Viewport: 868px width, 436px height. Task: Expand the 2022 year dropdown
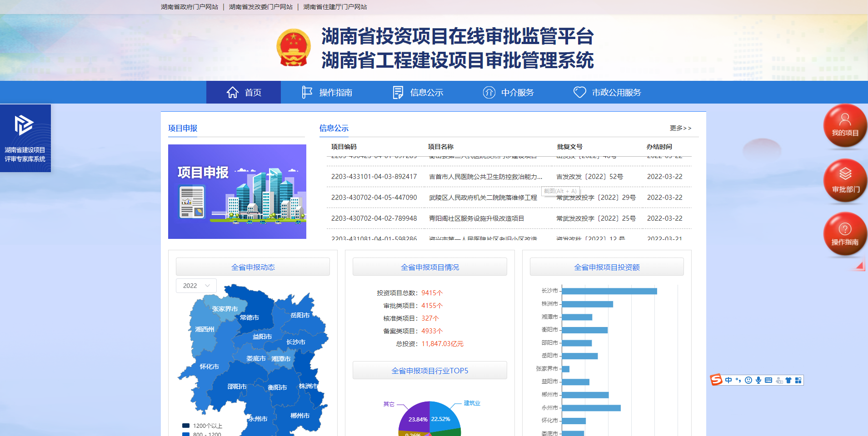(x=196, y=286)
